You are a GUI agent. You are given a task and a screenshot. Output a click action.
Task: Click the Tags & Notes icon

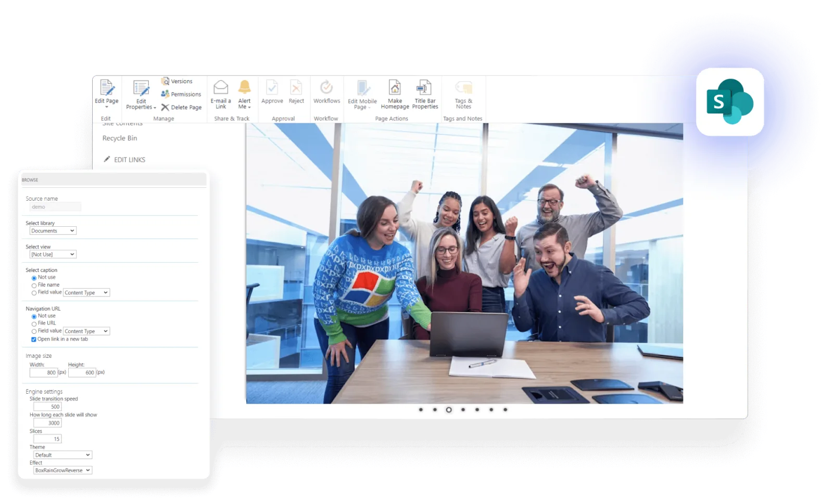[463, 87]
